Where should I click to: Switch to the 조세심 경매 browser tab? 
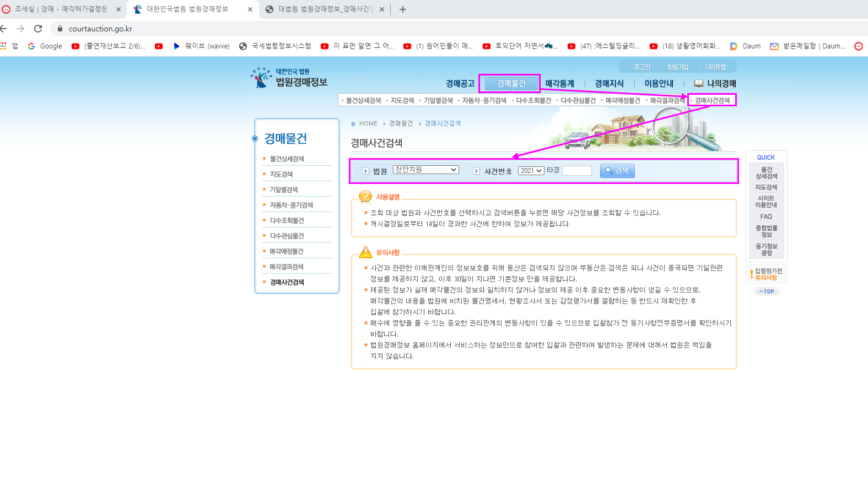(61, 9)
